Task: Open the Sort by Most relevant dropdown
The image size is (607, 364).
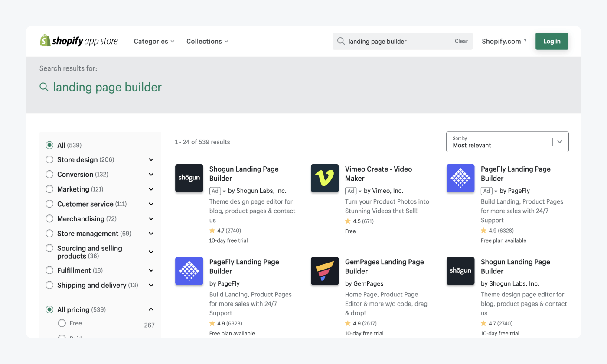Action: click(x=507, y=142)
